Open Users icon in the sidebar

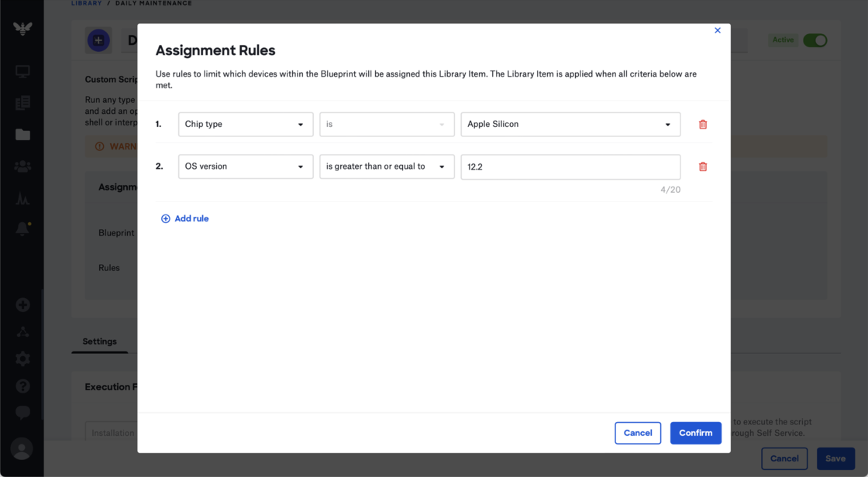click(22, 166)
